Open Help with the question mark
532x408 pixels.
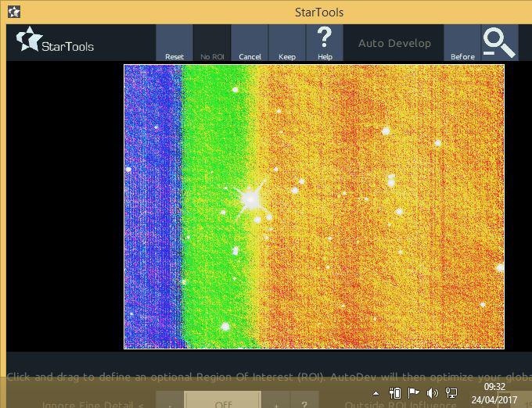325,43
